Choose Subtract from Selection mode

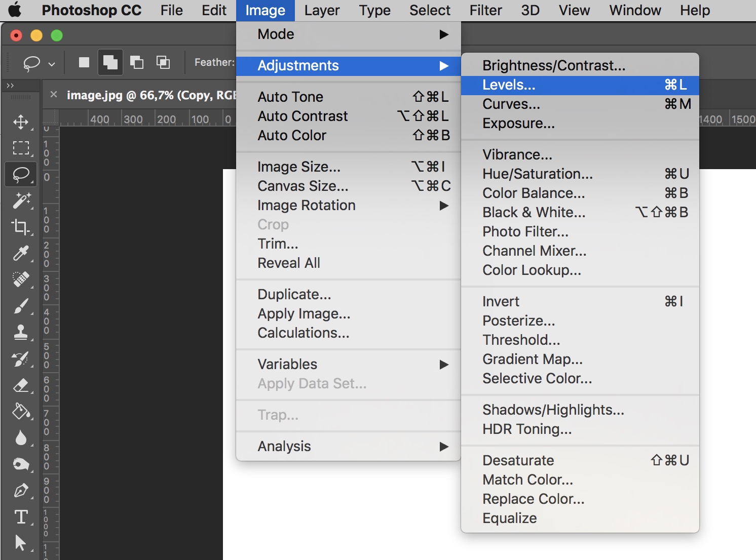(x=137, y=62)
